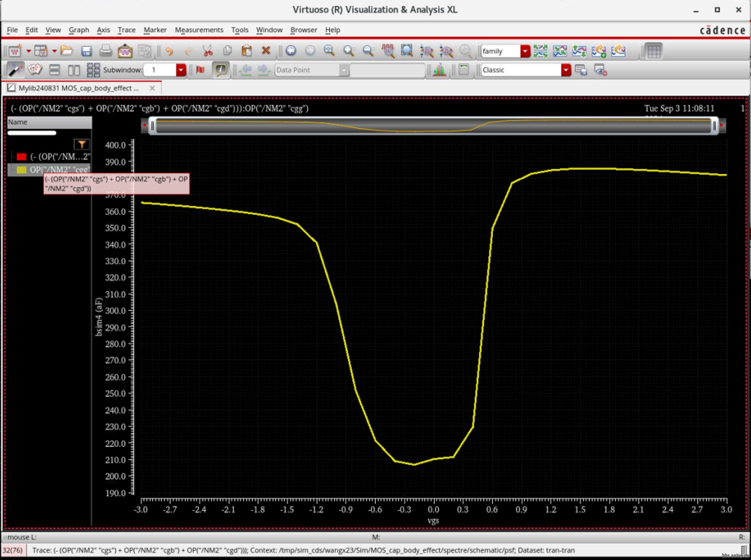Click the scissors cut icon
The image size is (751, 560).
(x=208, y=51)
